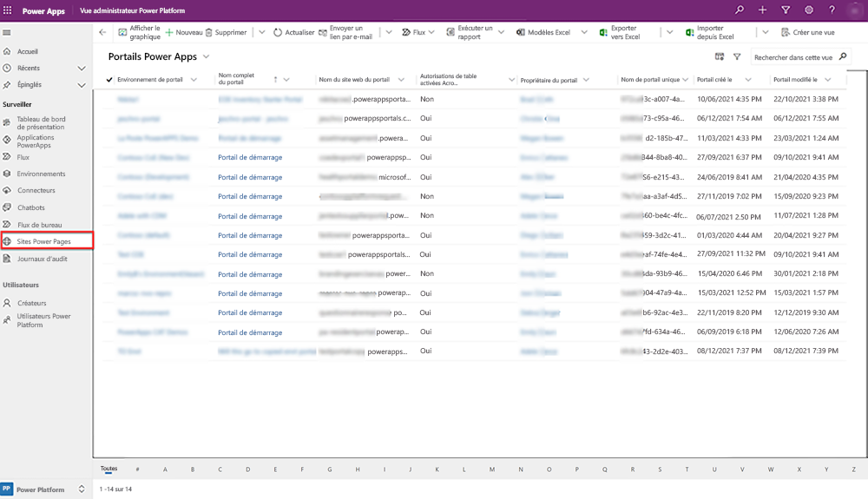
Task: Click Importer depuis Excel
Action: (x=709, y=32)
